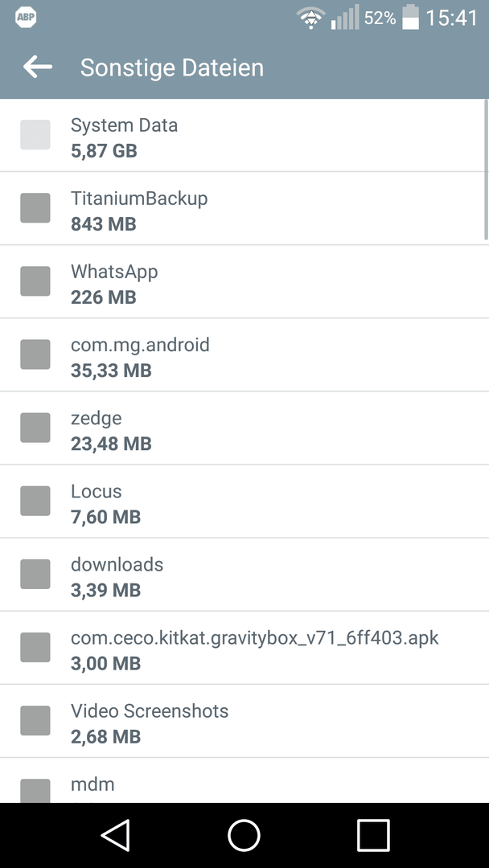Click the vertical scrollbar on the list
Screen dimensions: 489x868
[487, 169]
